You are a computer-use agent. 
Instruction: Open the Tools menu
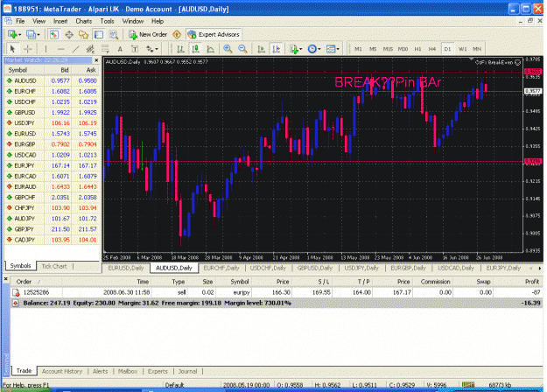click(x=107, y=21)
